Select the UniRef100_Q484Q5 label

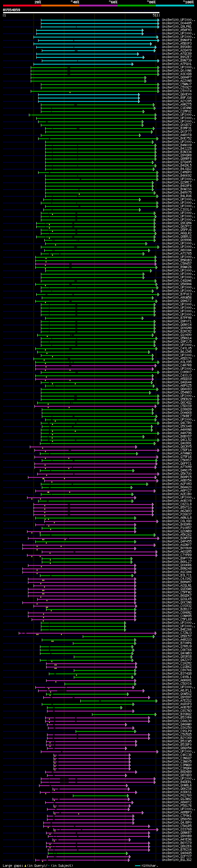click(176, 853)
